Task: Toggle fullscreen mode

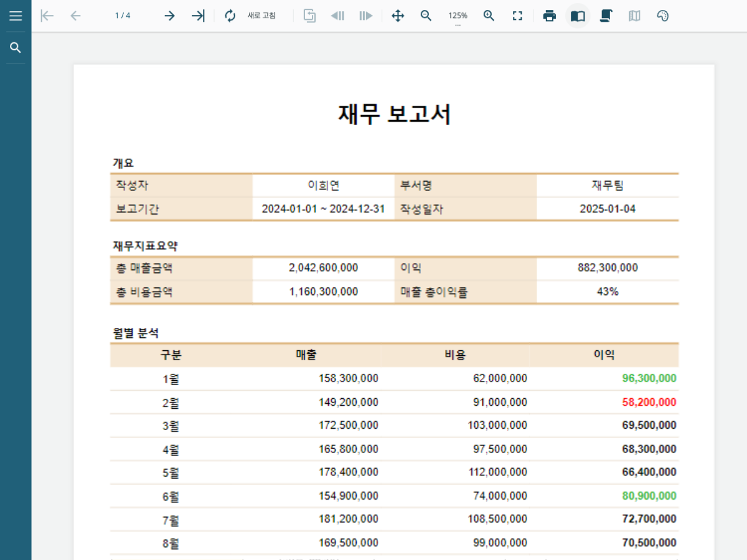Action: coord(517,16)
